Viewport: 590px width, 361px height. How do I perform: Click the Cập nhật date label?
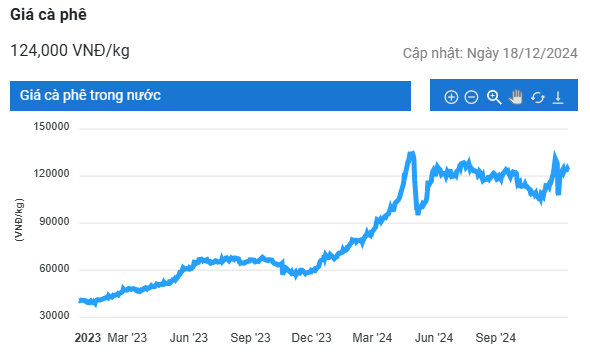490,53
